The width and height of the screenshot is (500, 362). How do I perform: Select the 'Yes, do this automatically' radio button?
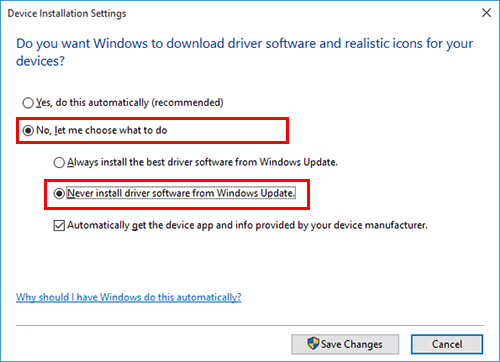pyautogui.click(x=28, y=103)
